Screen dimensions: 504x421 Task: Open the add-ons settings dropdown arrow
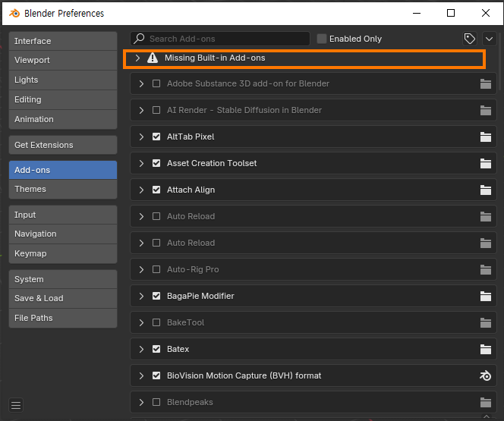(x=489, y=39)
